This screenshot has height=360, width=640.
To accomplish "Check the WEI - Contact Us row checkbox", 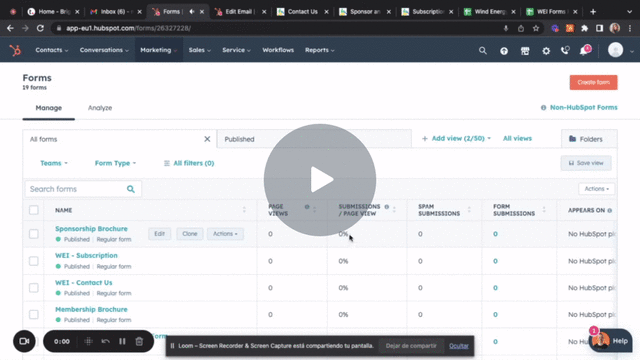I will (x=33, y=288).
